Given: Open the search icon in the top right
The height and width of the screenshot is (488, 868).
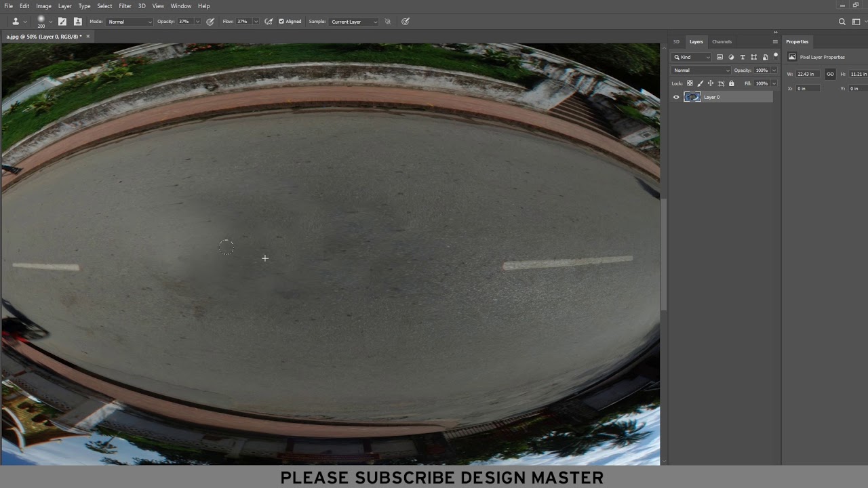Looking at the screenshot, I should pos(842,22).
